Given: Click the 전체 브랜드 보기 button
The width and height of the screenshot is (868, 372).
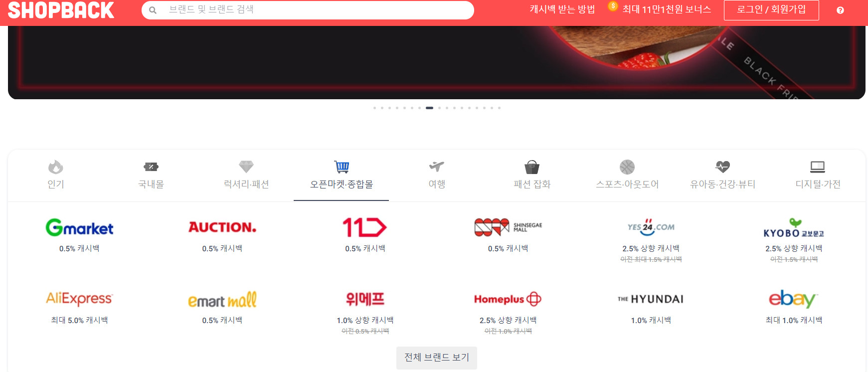Looking at the screenshot, I should pos(437,358).
